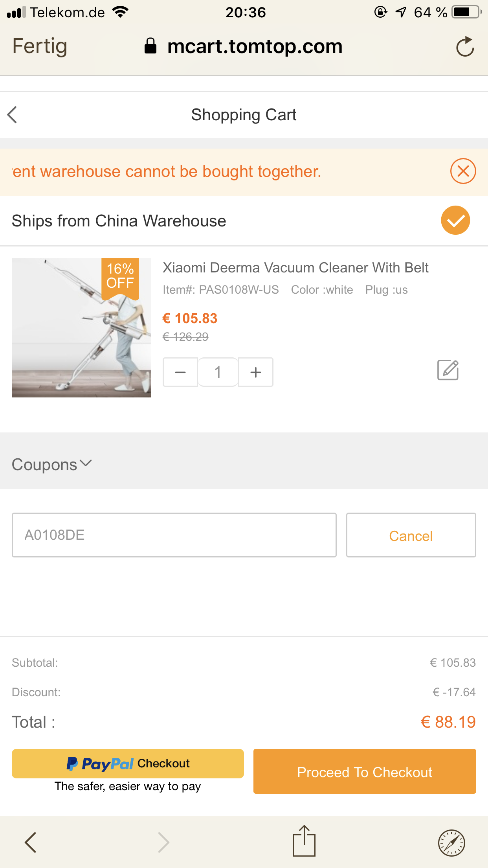Open the vacuum cleaner product image
The height and width of the screenshot is (868, 488).
tap(81, 327)
